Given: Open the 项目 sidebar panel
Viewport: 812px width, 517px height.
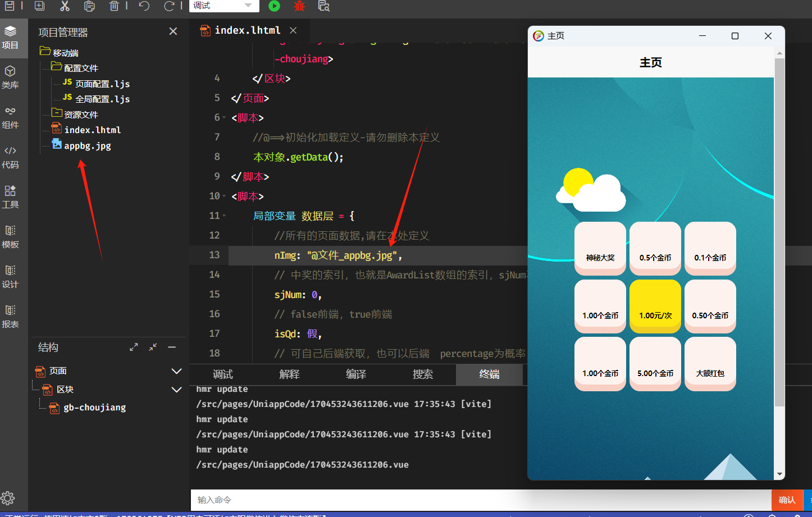Looking at the screenshot, I should pyautogui.click(x=10, y=38).
